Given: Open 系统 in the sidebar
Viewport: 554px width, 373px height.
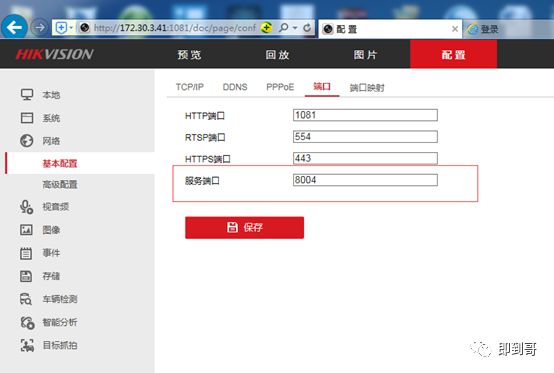Looking at the screenshot, I should 51,118.
